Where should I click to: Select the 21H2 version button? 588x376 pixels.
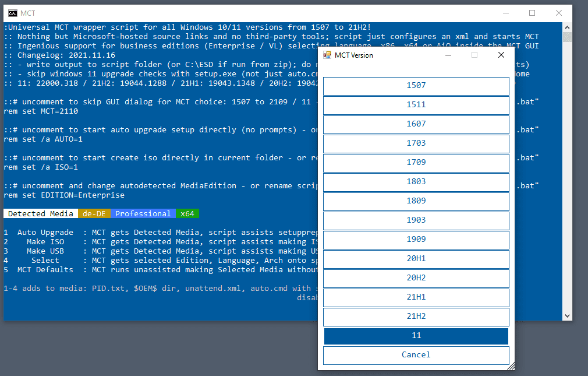coord(416,317)
